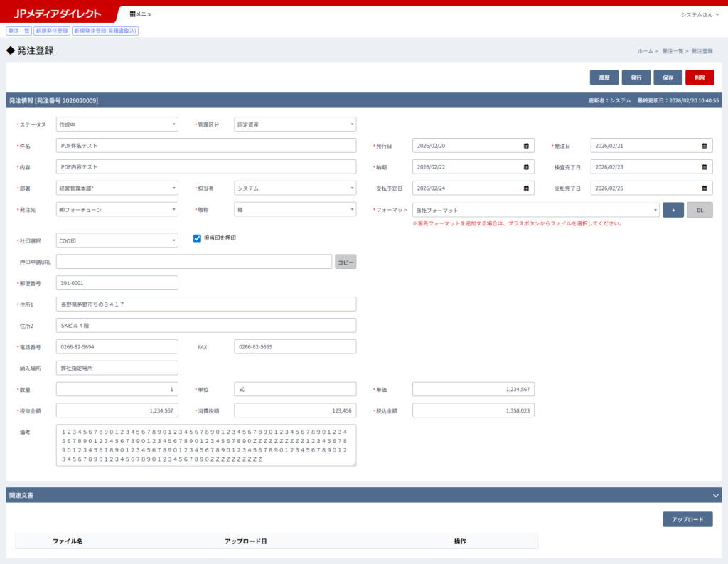This screenshot has width=728, height=564.
Task: Collapse the 関連文書 section
Action: 715,495
